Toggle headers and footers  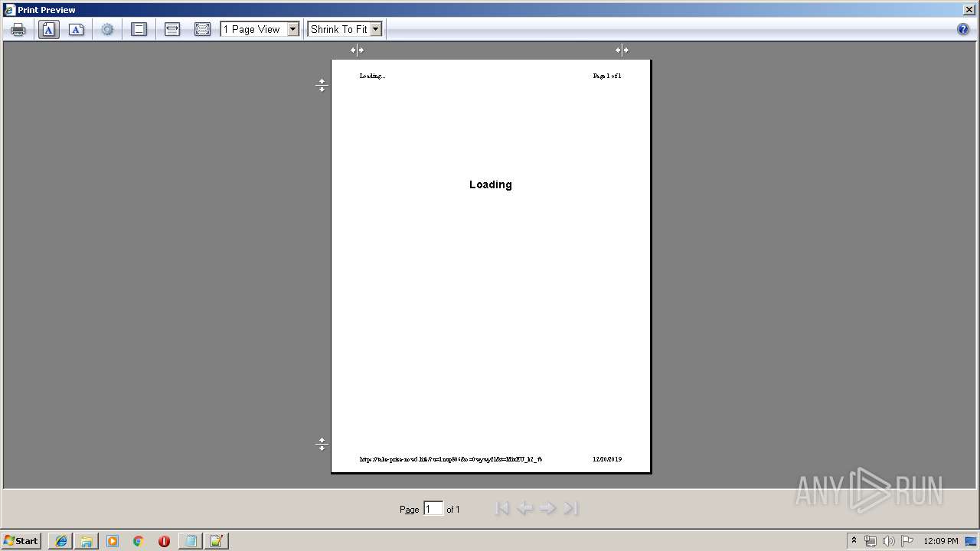[x=139, y=29]
